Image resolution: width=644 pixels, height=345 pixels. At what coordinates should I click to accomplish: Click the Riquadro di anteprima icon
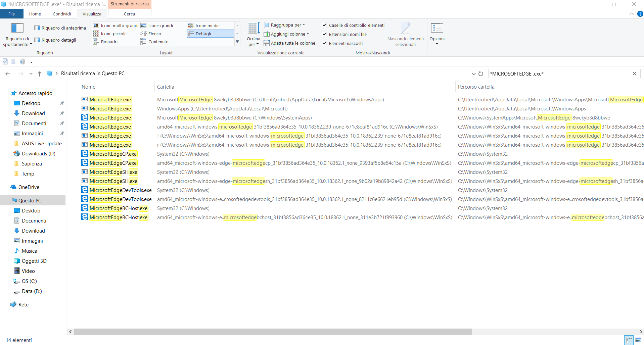(x=37, y=28)
